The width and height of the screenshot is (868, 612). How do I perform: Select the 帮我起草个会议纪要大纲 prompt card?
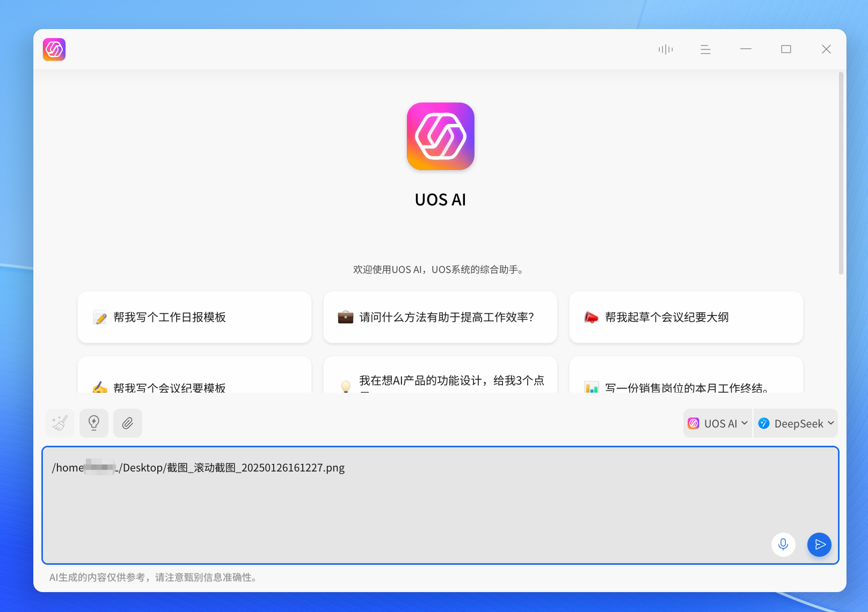[686, 317]
